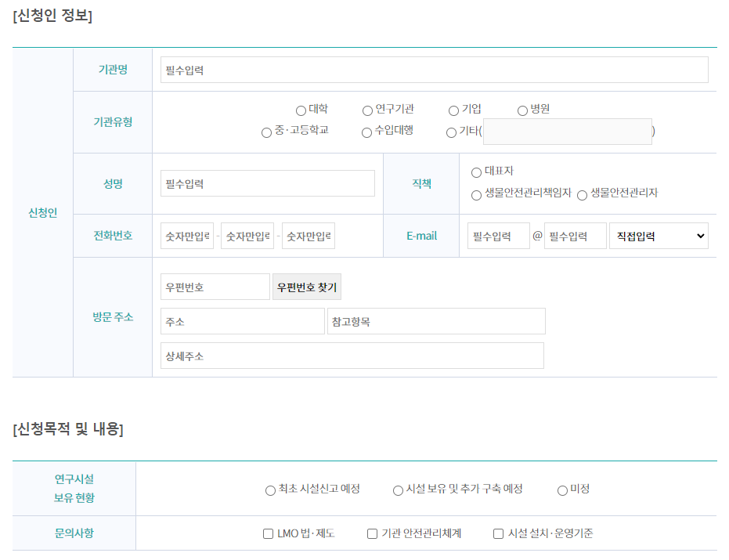Select 최초 시설신고 예정 option
This screenshot has width=729, height=560.
click(x=270, y=491)
